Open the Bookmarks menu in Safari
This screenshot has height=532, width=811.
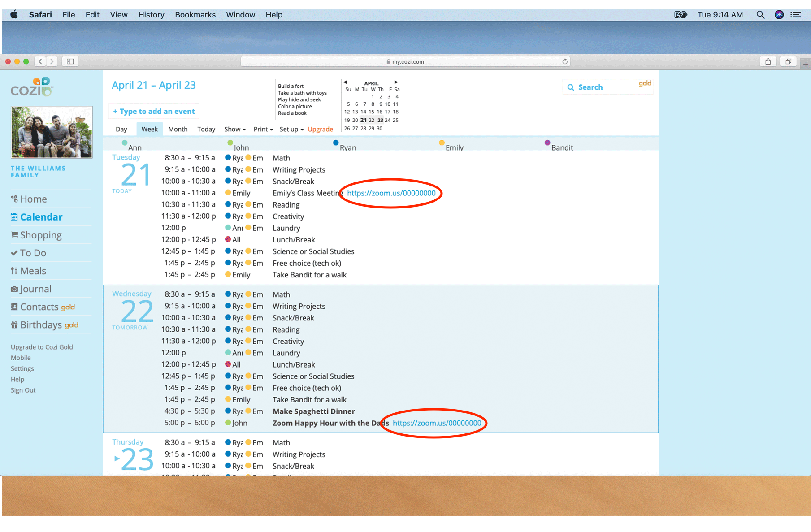coord(195,14)
